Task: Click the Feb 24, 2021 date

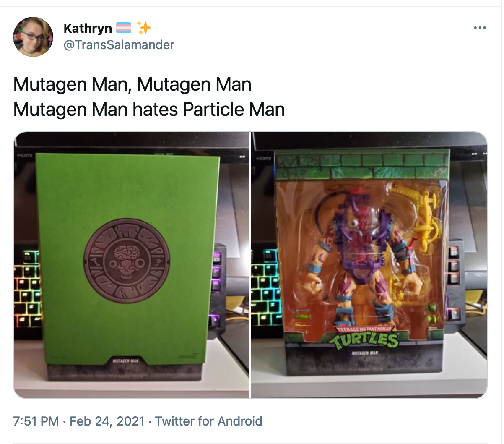Action: click(x=107, y=421)
